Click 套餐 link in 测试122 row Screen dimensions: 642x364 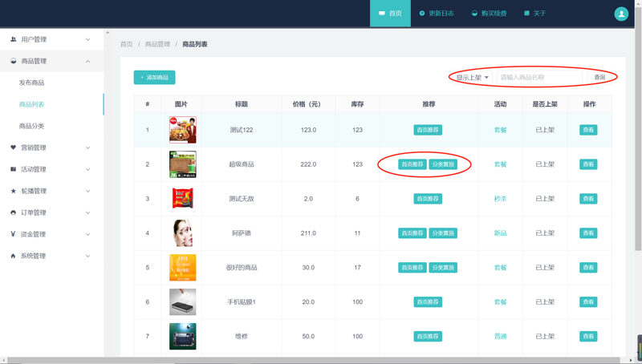(x=500, y=130)
